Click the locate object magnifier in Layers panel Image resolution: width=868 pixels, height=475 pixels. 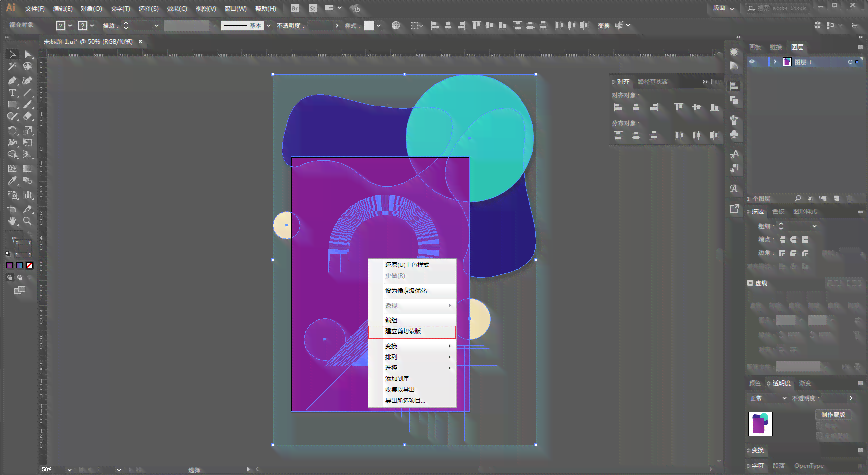797,198
